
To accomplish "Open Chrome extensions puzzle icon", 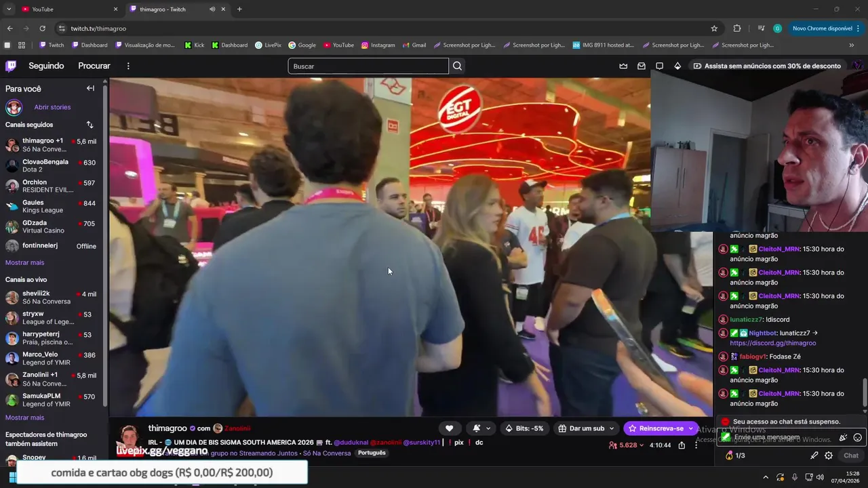I will [737, 28].
